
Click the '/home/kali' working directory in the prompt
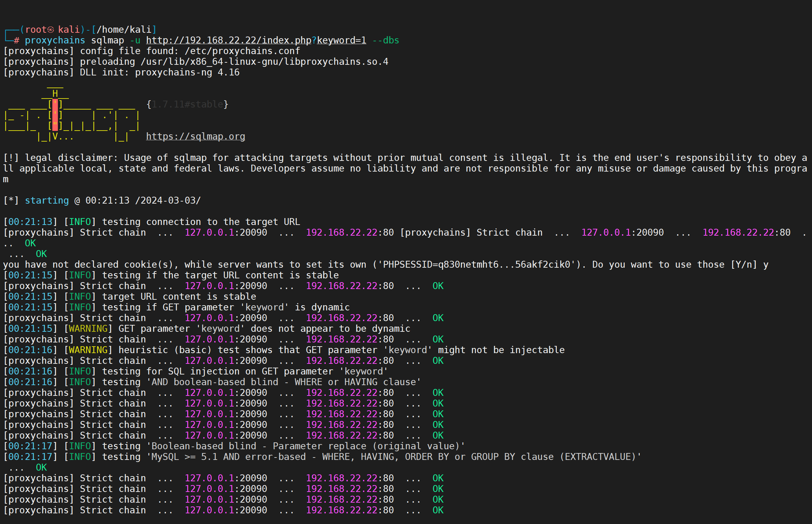(124, 30)
